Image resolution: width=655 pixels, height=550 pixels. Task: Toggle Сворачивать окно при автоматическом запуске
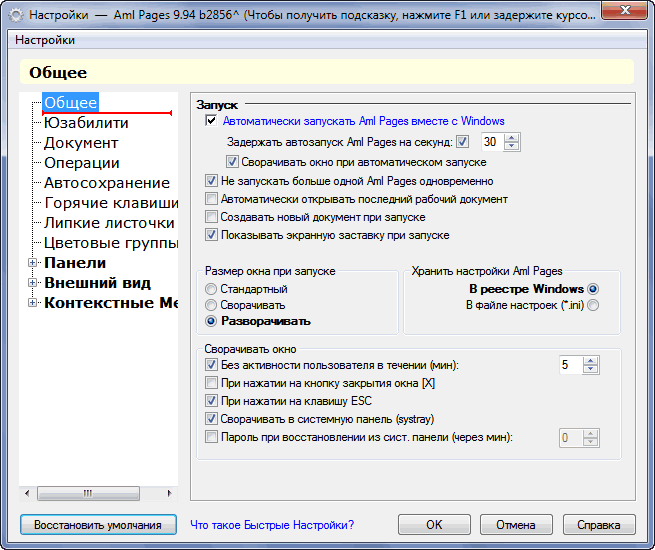(232, 162)
